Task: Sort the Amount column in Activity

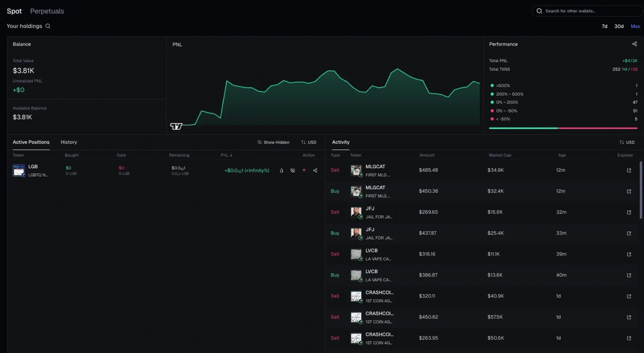Action: [x=427, y=155]
